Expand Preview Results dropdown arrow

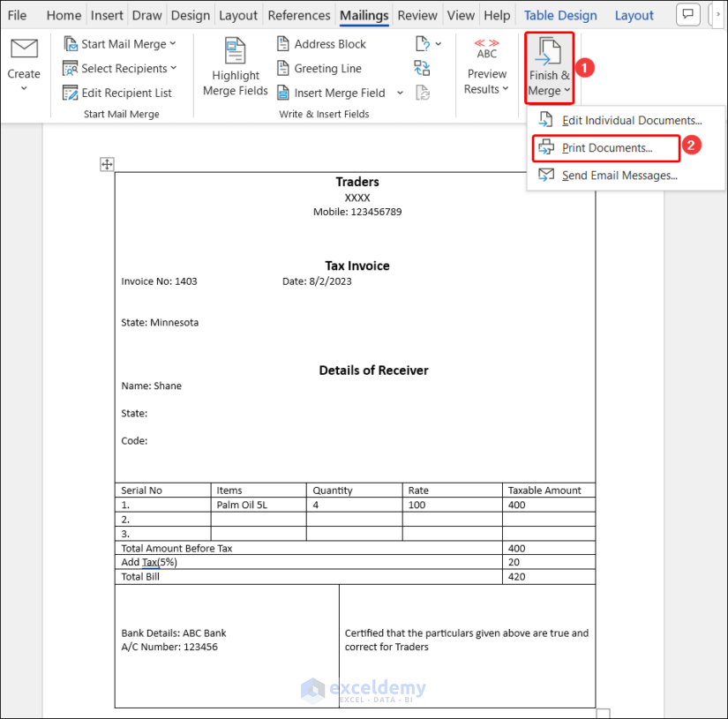coord(506,88)
